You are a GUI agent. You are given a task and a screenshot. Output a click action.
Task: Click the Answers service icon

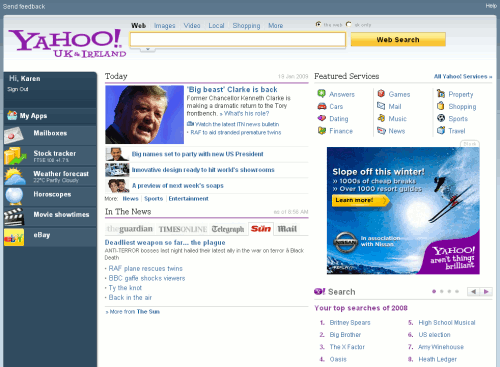pyautogui.click(x=321, y=94)
